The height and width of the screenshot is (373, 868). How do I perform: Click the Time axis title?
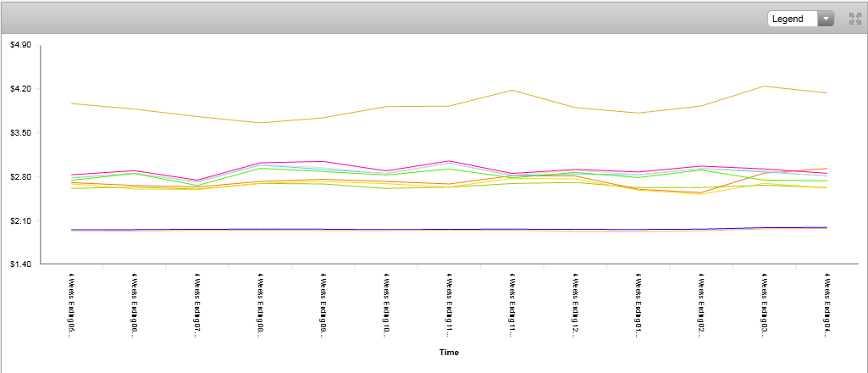click(450, 352)
